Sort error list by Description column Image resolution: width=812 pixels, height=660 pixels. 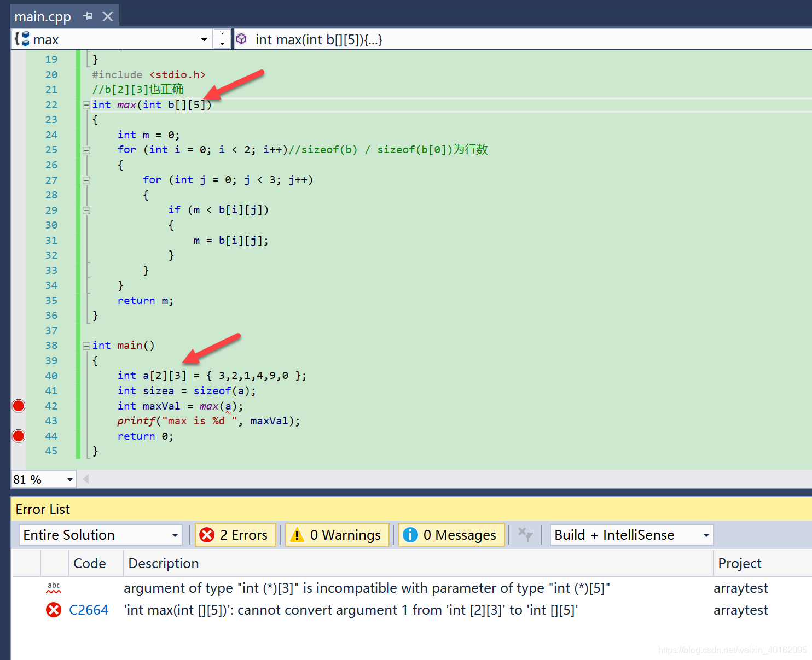pyautogui.click(x=418, y=563)
